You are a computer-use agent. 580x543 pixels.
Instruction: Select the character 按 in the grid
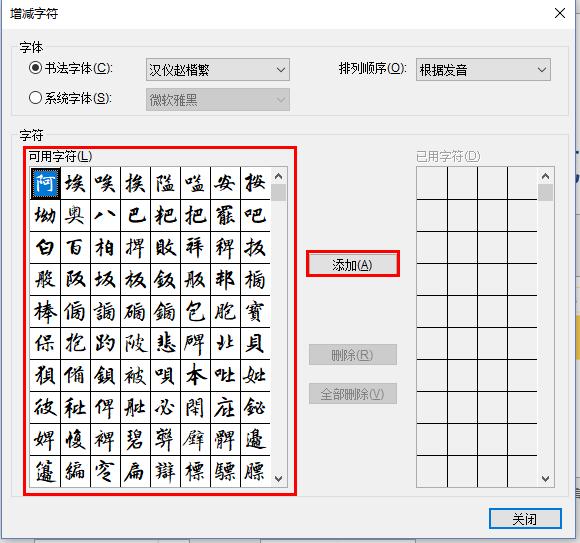click(x=255, y=183)
